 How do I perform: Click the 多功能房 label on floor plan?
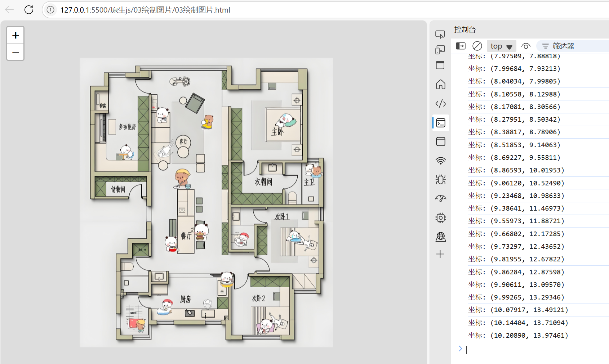128,127
